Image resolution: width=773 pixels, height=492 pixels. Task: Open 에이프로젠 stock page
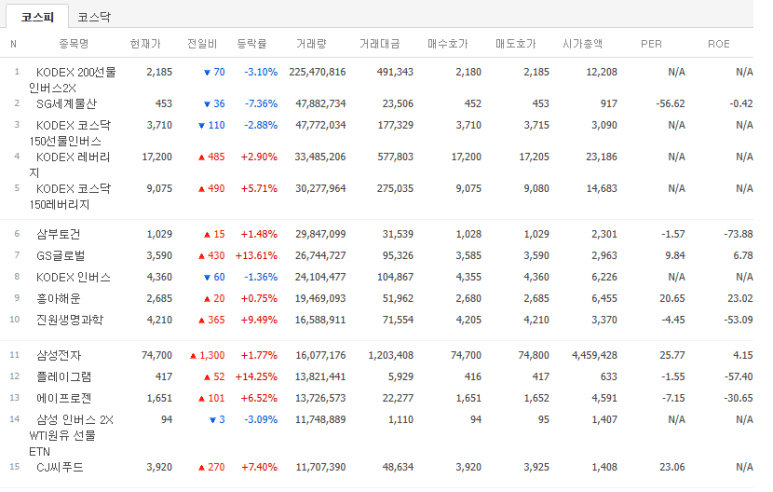click(x=64, y=398)
